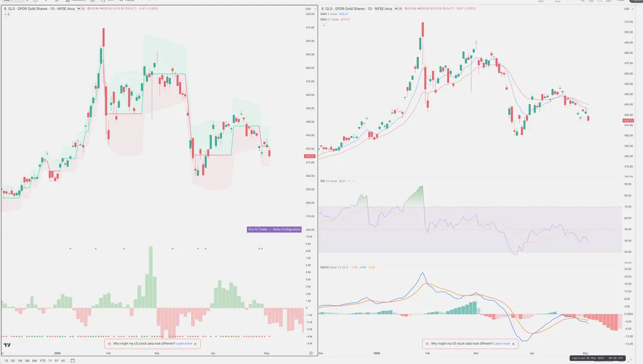Select the 1M time range
This screenshot has width=643, height=364.
20,361
